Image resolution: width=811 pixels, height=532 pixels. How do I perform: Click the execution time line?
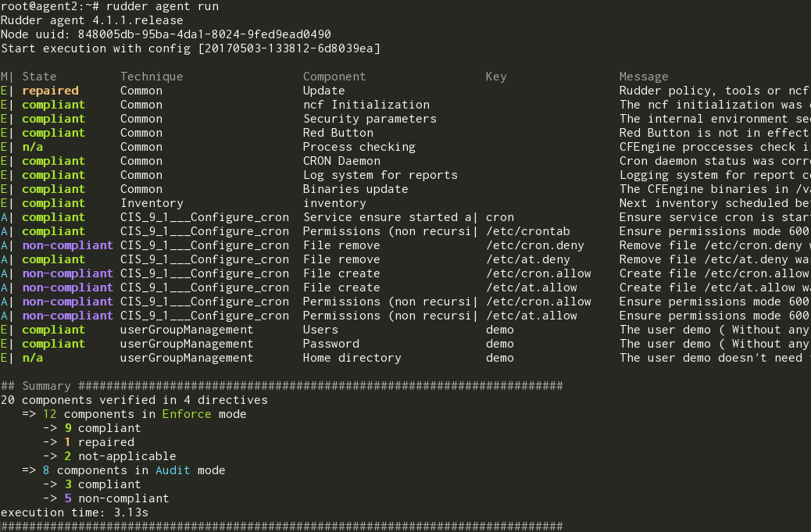click(x=74, y=512)
